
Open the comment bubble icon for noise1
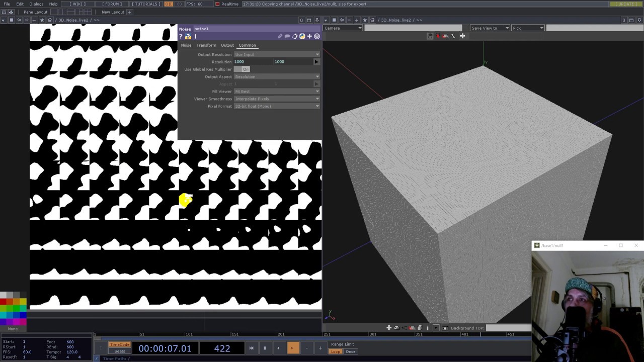pyautogui.click(x=287, y=36)
